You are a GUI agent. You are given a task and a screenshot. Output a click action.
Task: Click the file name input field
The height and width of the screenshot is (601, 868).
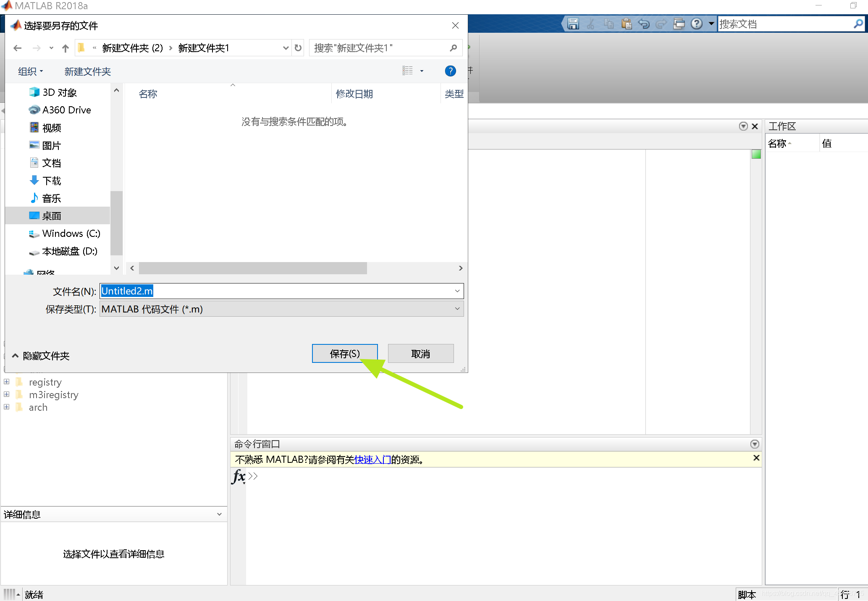point(294,291)
